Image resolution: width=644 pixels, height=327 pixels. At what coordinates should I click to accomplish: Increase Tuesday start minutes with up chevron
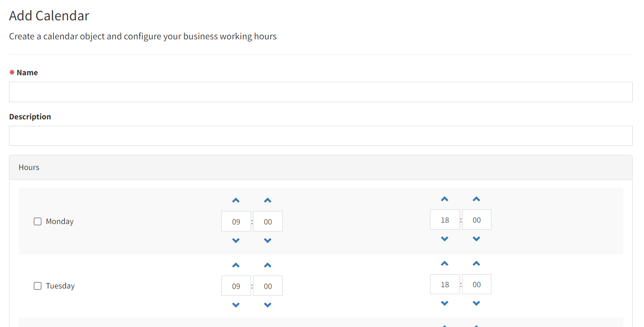[x=268, y=265]
